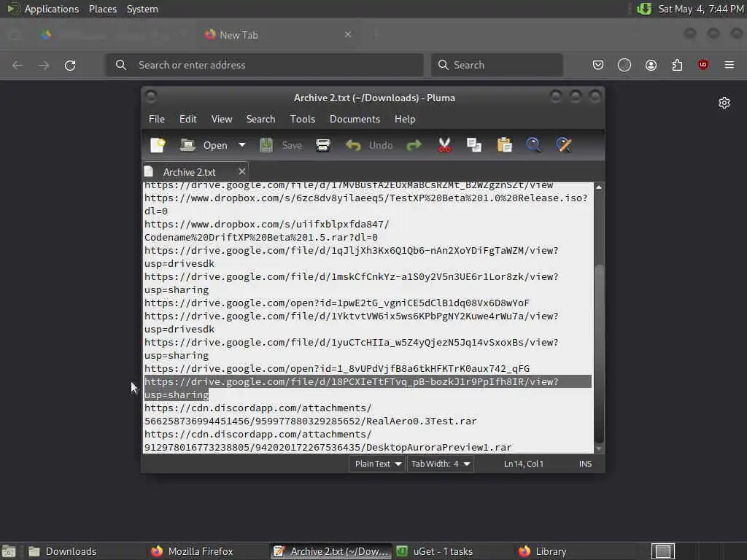Viewport: 747px width, 560px height.
Task: Go forward in Firefox
Action: (44, 65)
